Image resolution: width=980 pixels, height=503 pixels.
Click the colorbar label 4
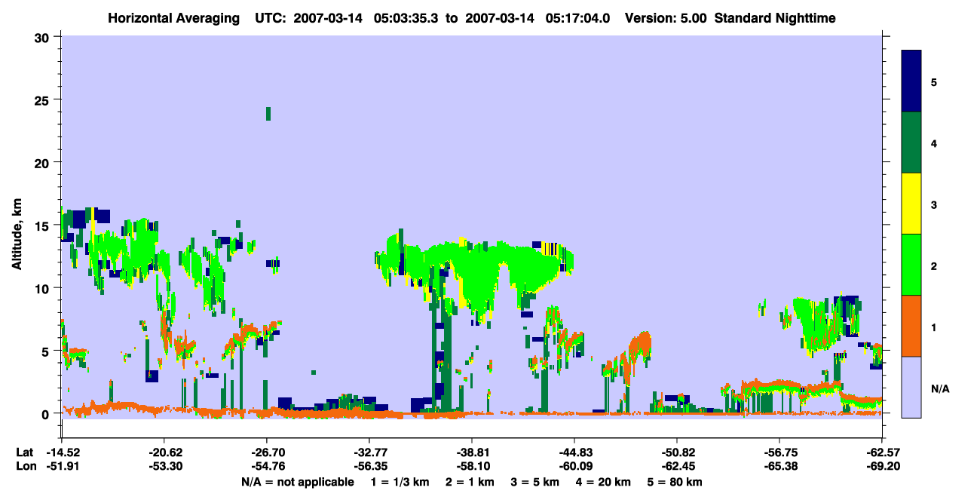coord(933,143)
